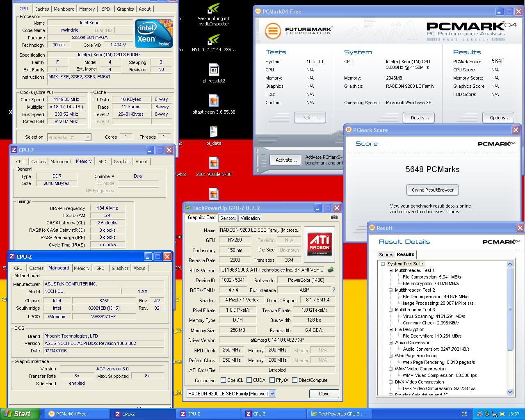Click the GPU Clock 250 MHz field

pyautogui.click(x=232, y=350)
